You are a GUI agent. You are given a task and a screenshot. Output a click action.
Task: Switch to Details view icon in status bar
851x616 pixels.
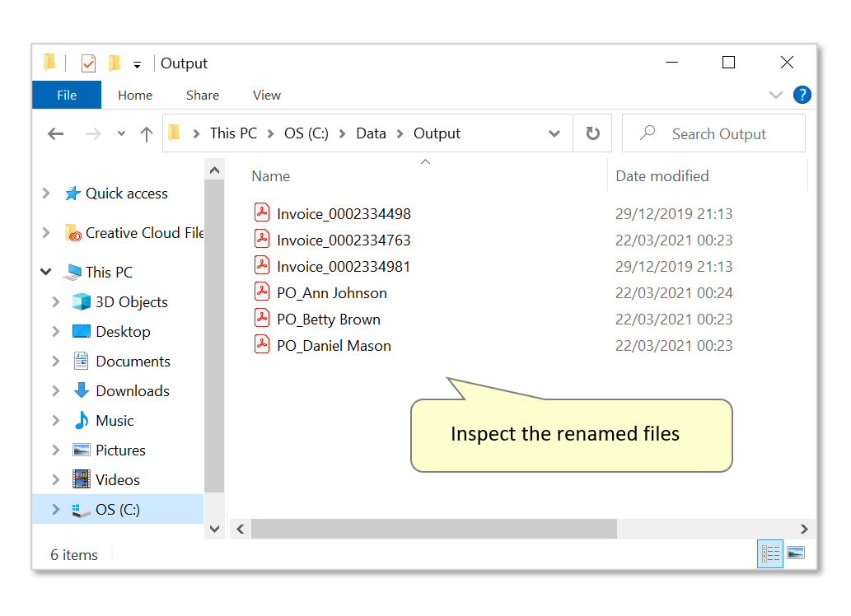tap(770, 553)
